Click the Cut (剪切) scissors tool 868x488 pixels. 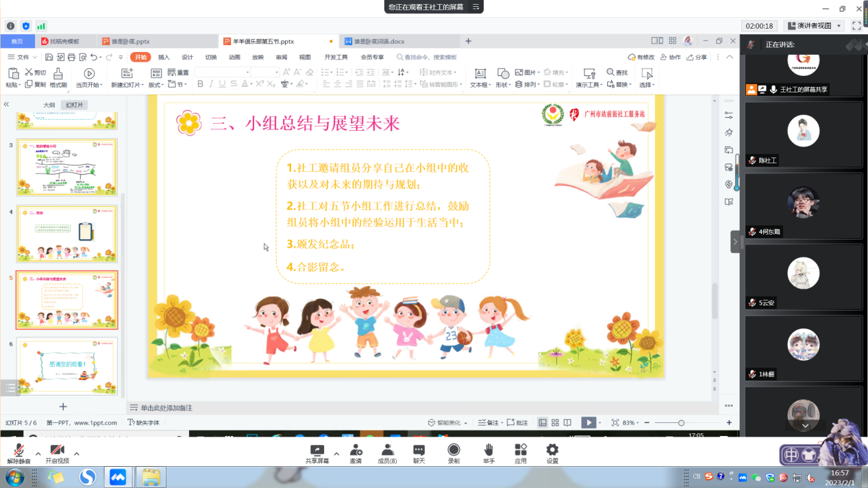click(36, 73)
